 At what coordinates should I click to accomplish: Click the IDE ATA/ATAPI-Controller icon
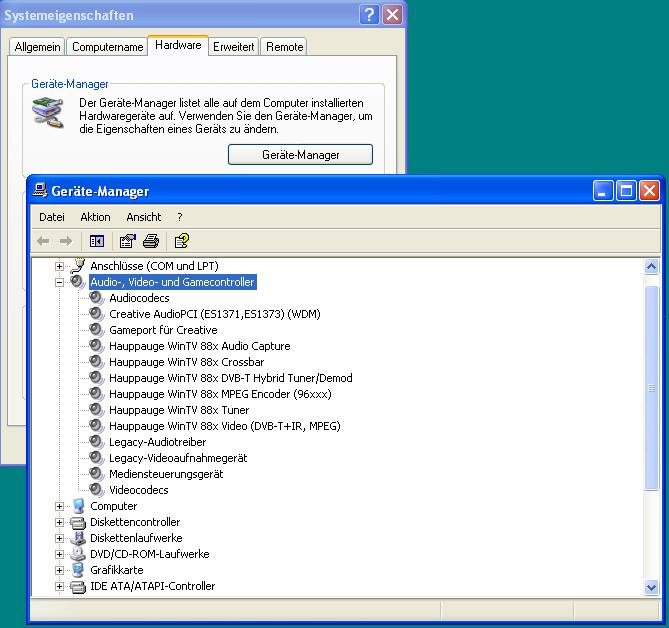tap(78, 587)
